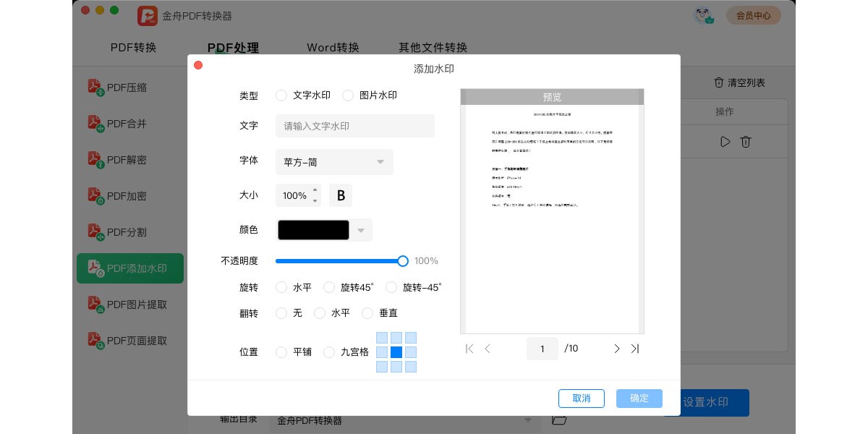This screenshot has width=868, height=434.
Task: Open the 苹方-简 font dropdown
Action: tap(334, 162)
